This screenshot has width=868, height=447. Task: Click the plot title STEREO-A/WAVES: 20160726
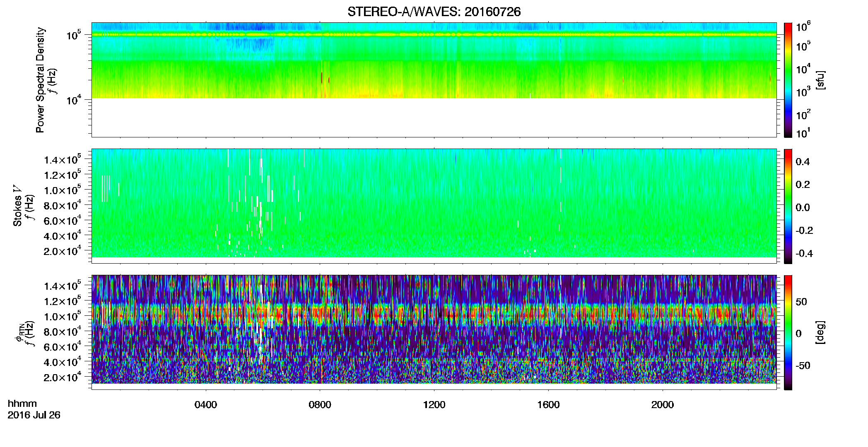click(x=434, y=12)
